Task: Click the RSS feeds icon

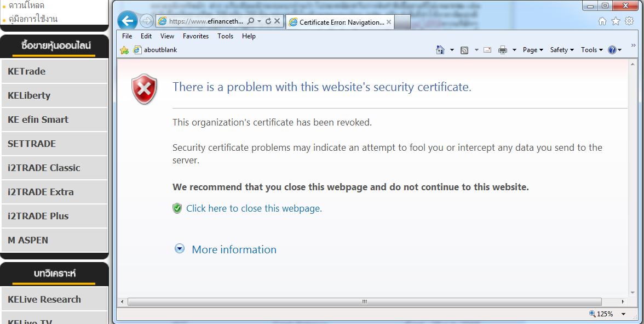Action: 464,50
